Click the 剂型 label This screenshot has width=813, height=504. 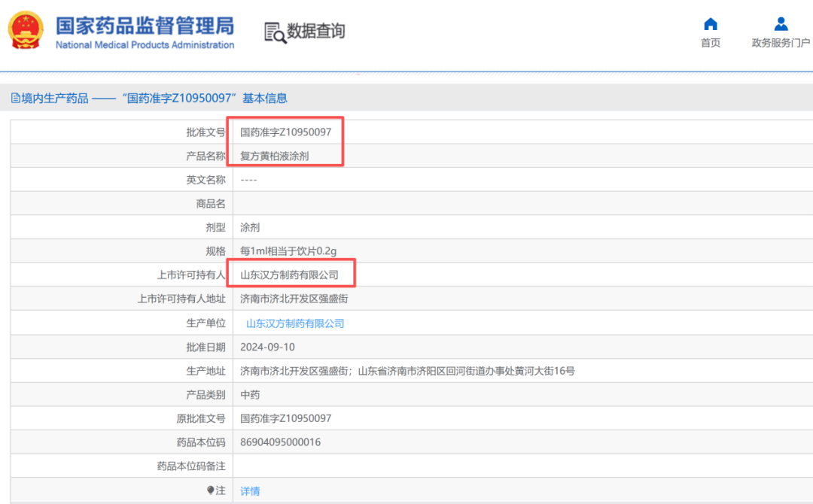point(216,227)
